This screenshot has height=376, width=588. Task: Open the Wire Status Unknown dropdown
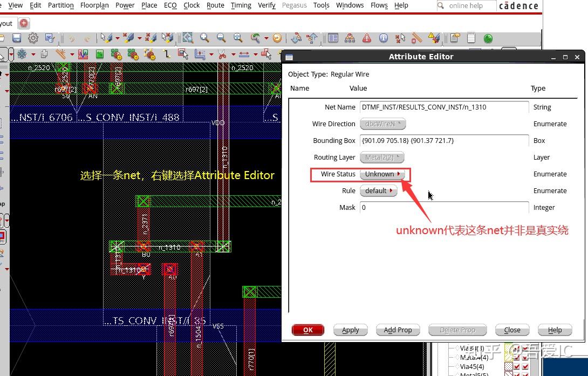[382, 174]
